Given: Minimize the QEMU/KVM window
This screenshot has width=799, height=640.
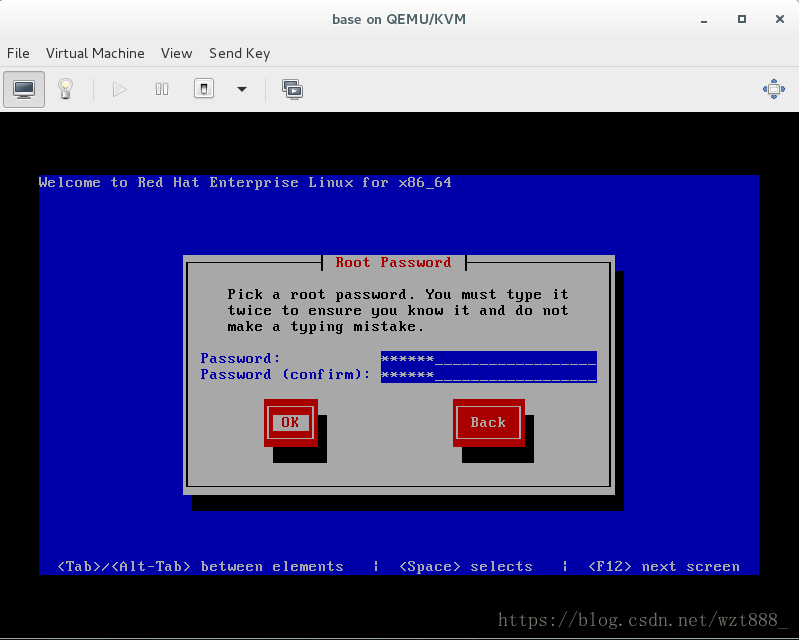Looking at the screenshot, I should point(704,20).
